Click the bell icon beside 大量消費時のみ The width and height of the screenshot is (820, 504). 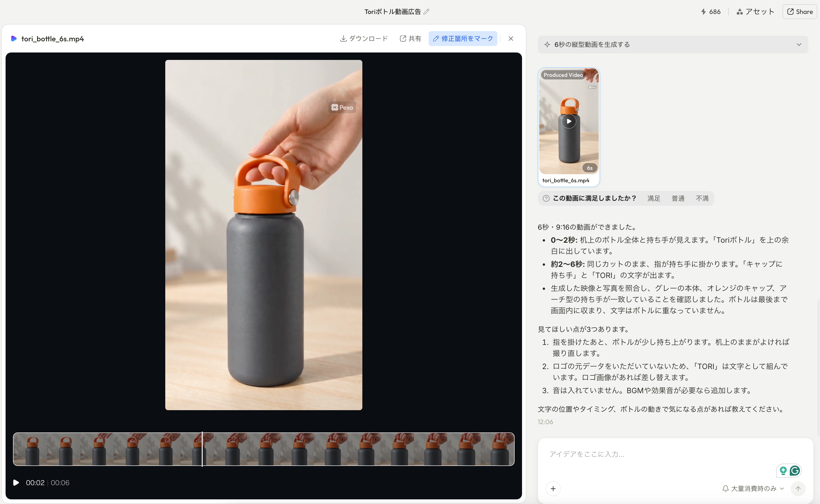click(725, 489)
